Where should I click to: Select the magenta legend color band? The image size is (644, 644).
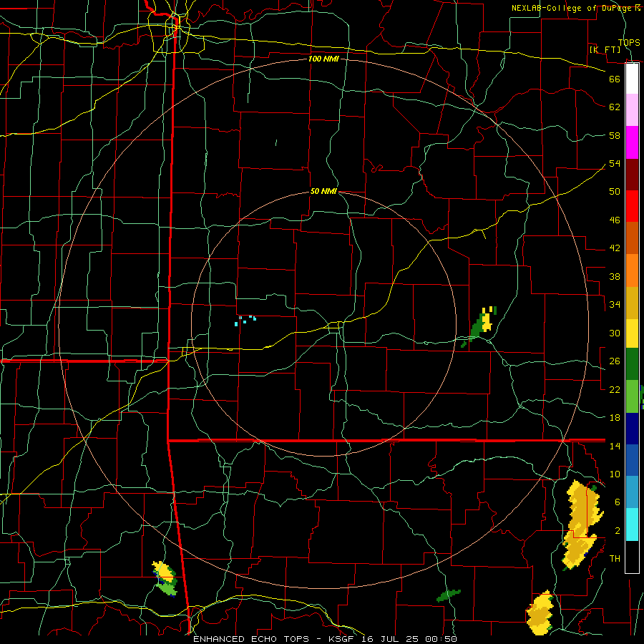click(x=632, y=142)
